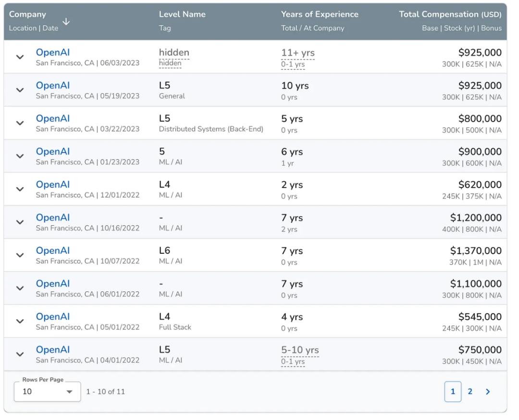Open the Rows Per Page dropdown
Image resolution: width=519 pixels, height=420 pixels.
tap(47, 392)
